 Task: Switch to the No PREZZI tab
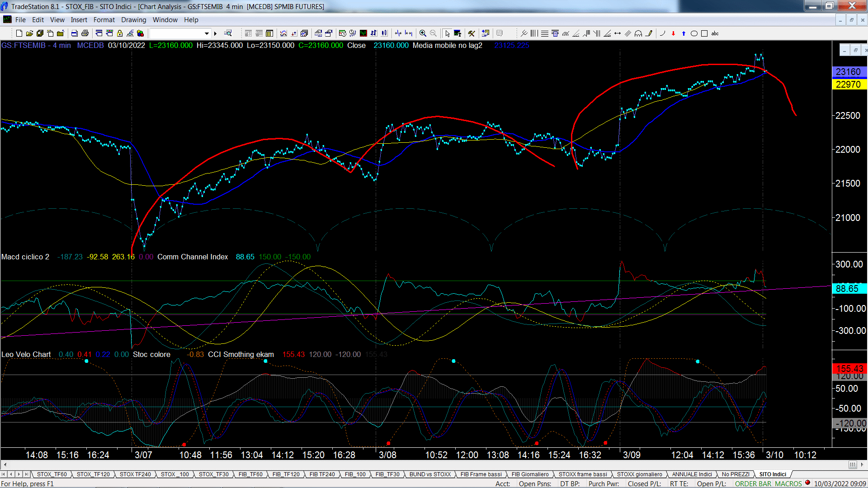coord(736,474)
